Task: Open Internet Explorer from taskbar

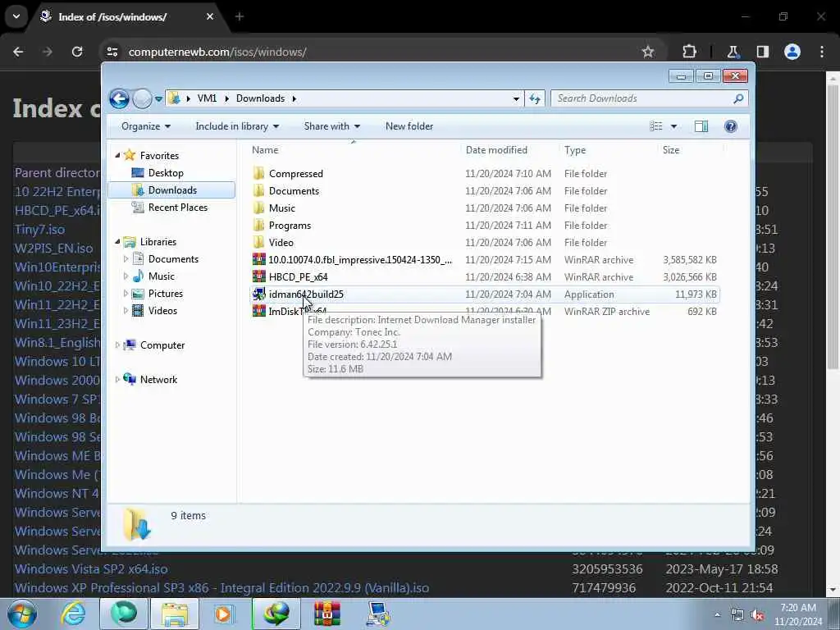Action: pos(73,614)
